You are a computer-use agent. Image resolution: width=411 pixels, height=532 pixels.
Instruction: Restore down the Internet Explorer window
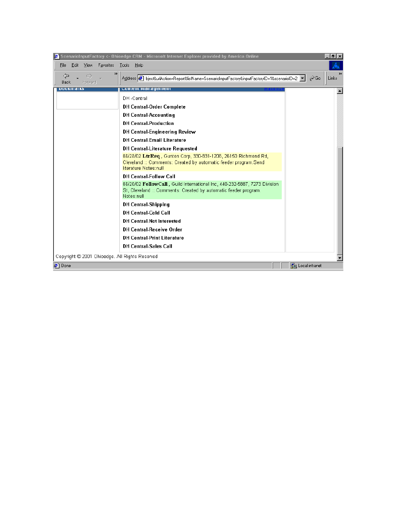point(333,56)
